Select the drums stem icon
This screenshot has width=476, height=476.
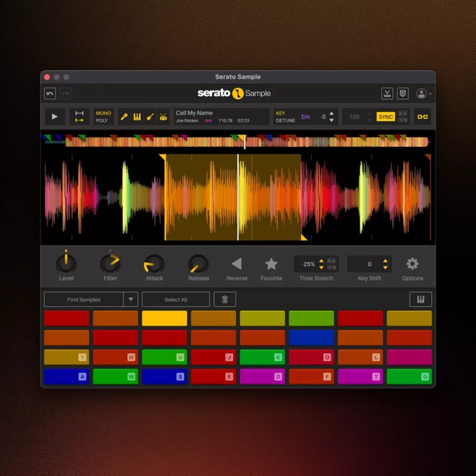[163, 117]
